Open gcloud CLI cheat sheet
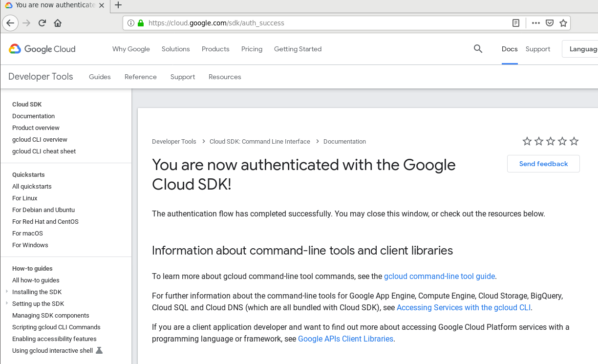This screenshot has height=364, width=598. 44,151
